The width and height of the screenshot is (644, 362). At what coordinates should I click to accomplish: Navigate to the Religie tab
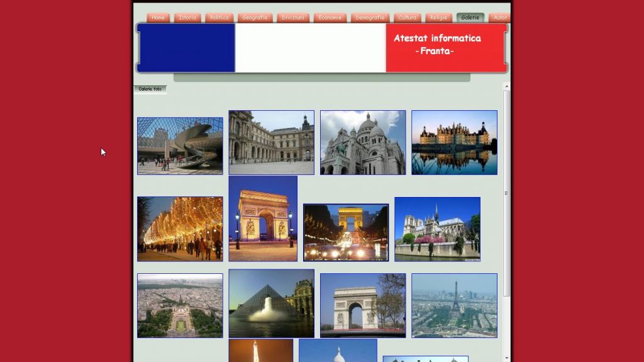click(x=439, y=18)
